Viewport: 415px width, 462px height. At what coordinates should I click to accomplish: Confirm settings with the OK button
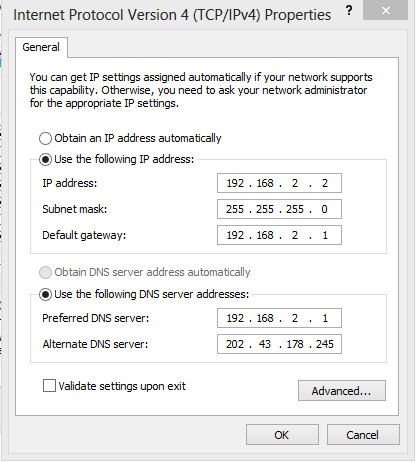[x=282, y=435]
